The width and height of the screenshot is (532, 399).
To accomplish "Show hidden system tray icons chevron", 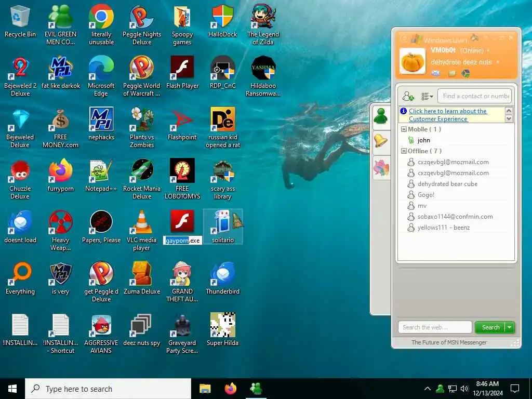I will click(428, 389).
